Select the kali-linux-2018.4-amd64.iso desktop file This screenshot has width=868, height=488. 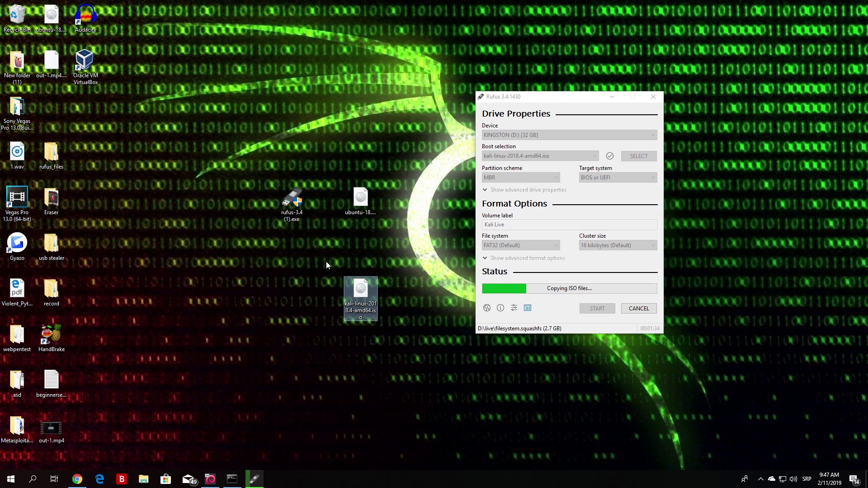(360, 298)
